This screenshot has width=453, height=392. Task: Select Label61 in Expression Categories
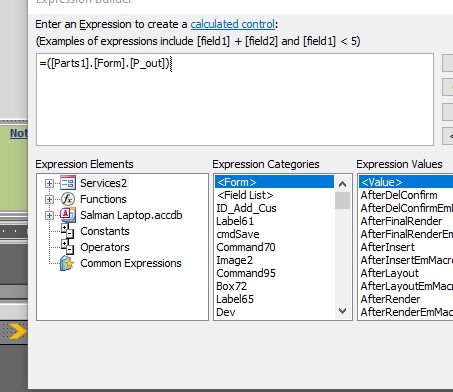pyautogui.click(x=274, y=221)
